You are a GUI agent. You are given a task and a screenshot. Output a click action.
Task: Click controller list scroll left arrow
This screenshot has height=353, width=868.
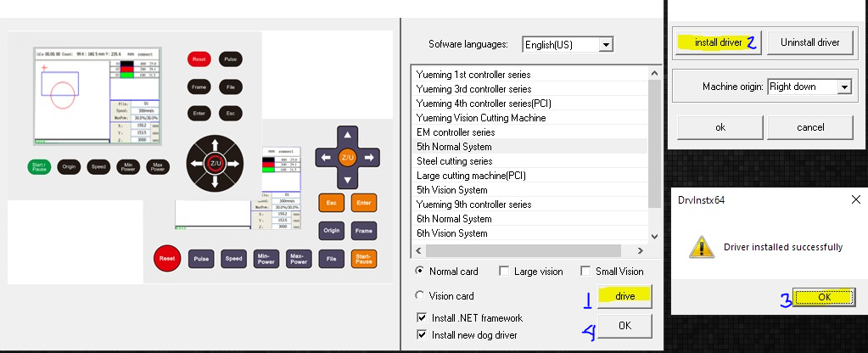418,250
